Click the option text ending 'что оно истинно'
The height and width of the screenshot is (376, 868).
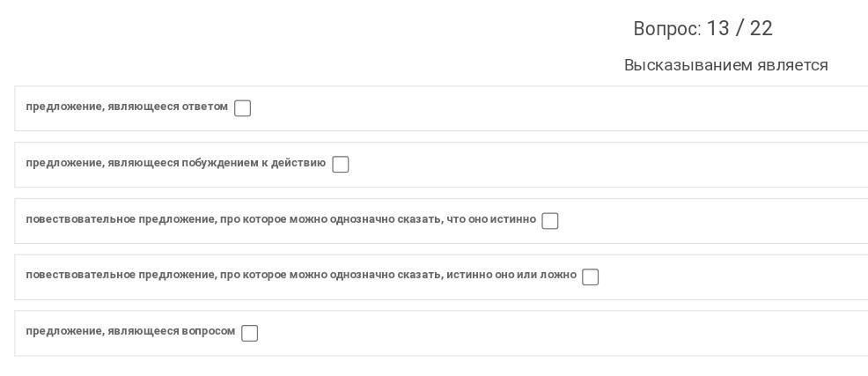281,219
